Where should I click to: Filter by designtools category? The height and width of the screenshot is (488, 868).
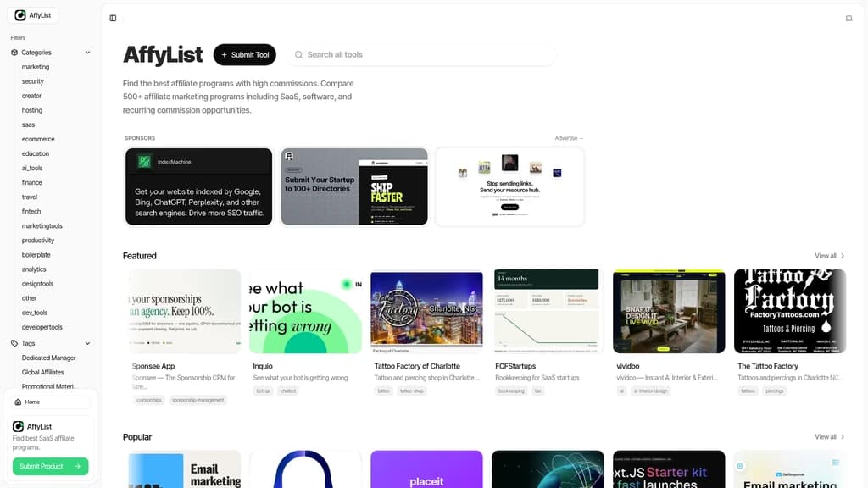[37, 284]
